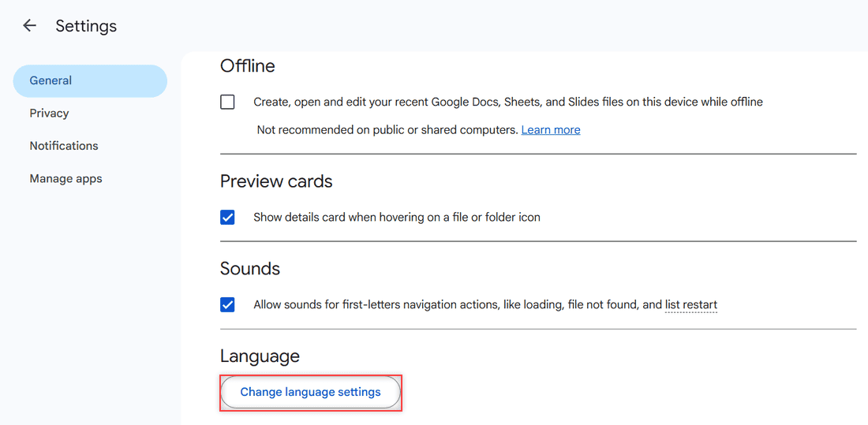The image size is (868, 425).
Task: Click the Settings page title
Action: coord(86,26)
